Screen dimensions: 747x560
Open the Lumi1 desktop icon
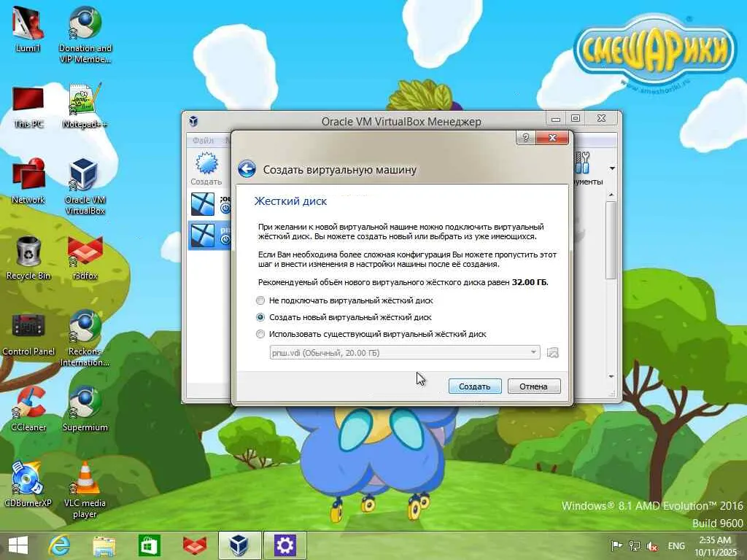28,29
